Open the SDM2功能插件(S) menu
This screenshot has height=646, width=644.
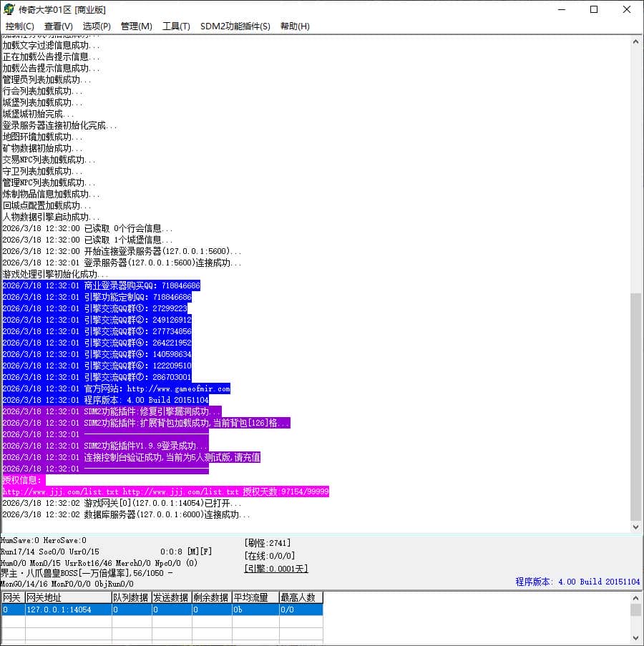point(235,26)
